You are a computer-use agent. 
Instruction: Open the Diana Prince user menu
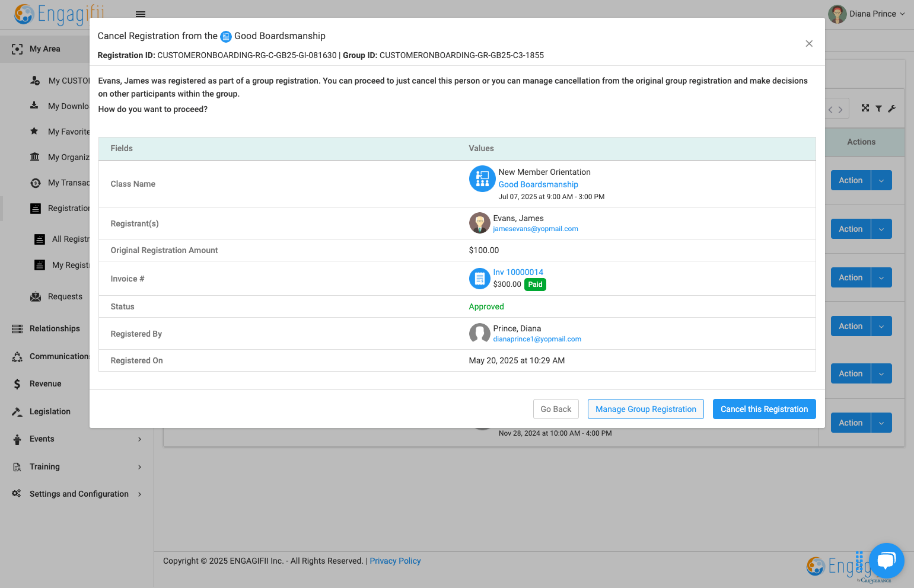867,14
